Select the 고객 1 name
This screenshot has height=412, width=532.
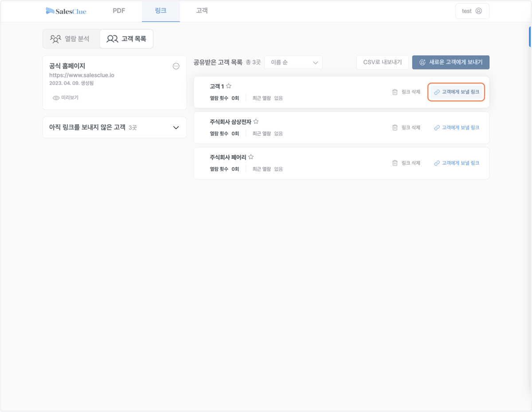(x=217, y=86)
